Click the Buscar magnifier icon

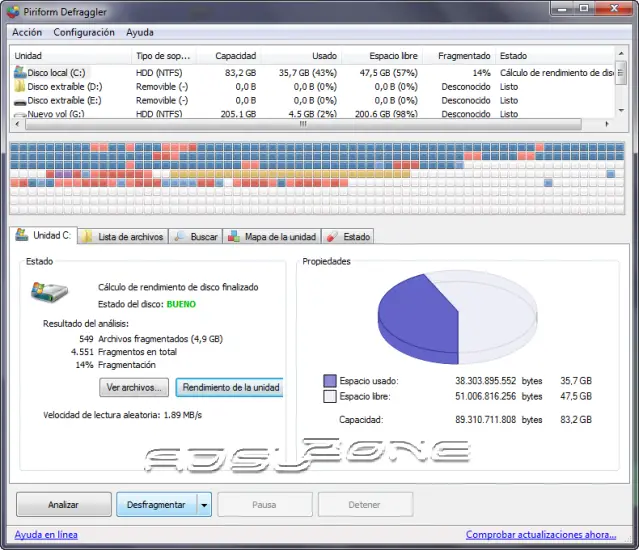click(x=180, y=237)
